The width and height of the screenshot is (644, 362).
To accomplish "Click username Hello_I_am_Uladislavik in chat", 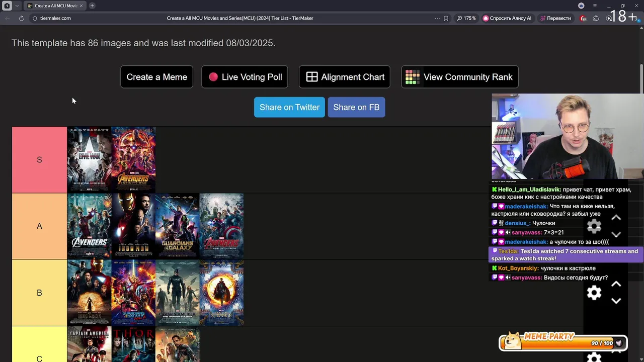I will (529, 190).
